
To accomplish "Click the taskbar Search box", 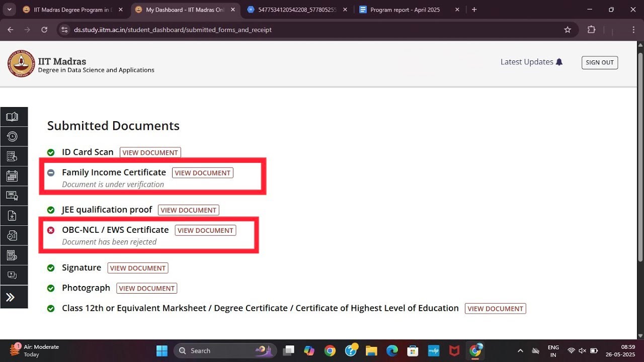I will pos(225,350).
